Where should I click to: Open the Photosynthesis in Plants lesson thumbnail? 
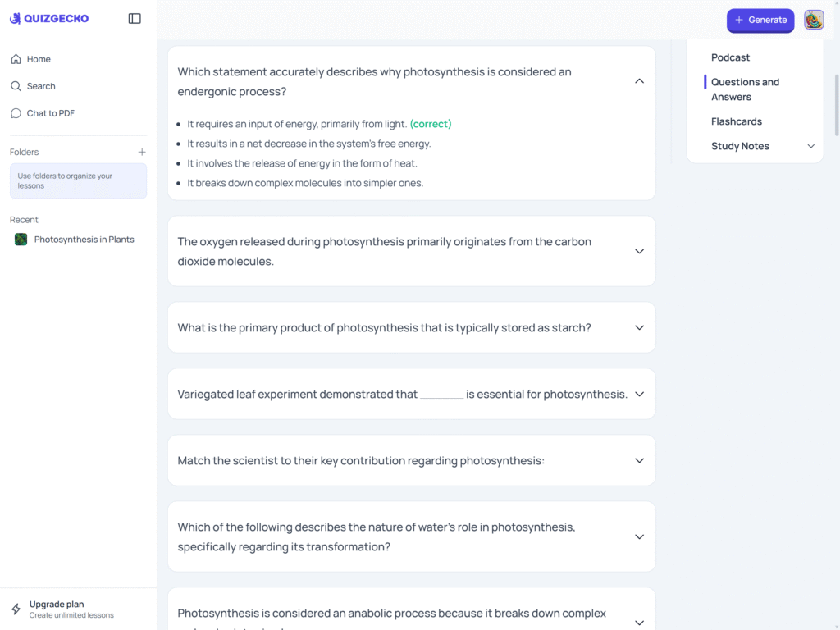point(21,240)
